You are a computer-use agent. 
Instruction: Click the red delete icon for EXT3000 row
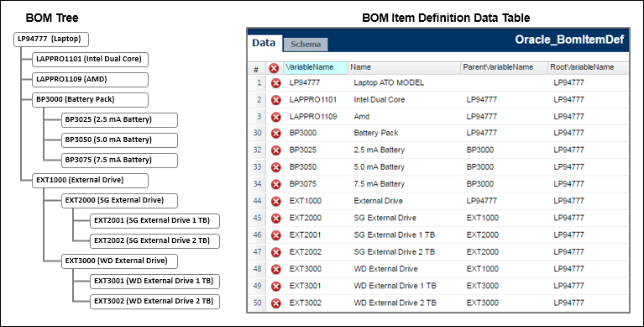click(276, 269)
